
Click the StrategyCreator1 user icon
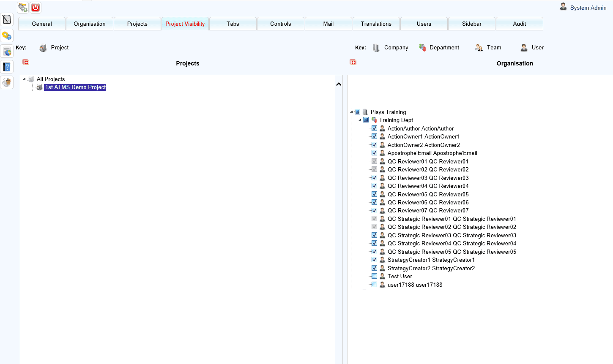[x=382, y=260]
